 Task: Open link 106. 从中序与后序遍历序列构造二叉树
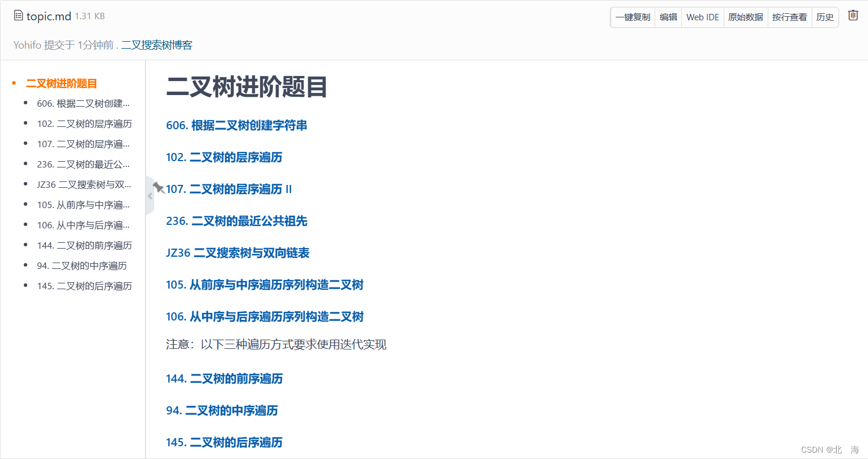[x=265, y=316]
